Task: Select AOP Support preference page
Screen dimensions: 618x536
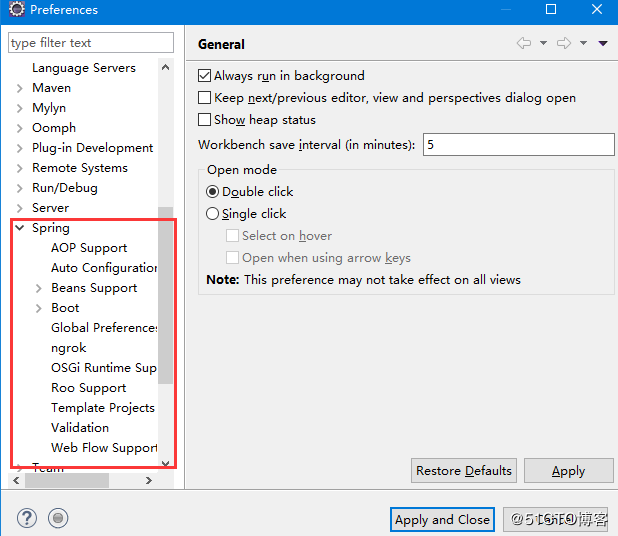Action: pyautogui.click(x=89, y=248)
